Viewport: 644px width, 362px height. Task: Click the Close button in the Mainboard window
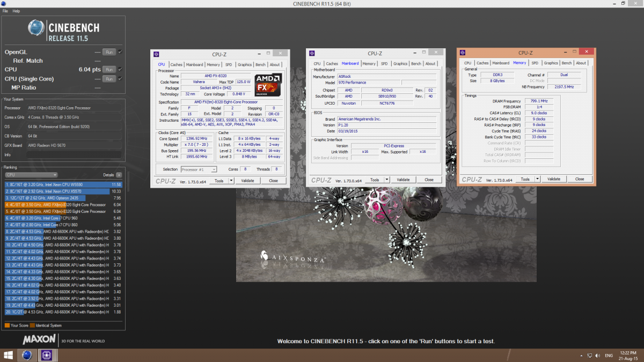(429, 180)
